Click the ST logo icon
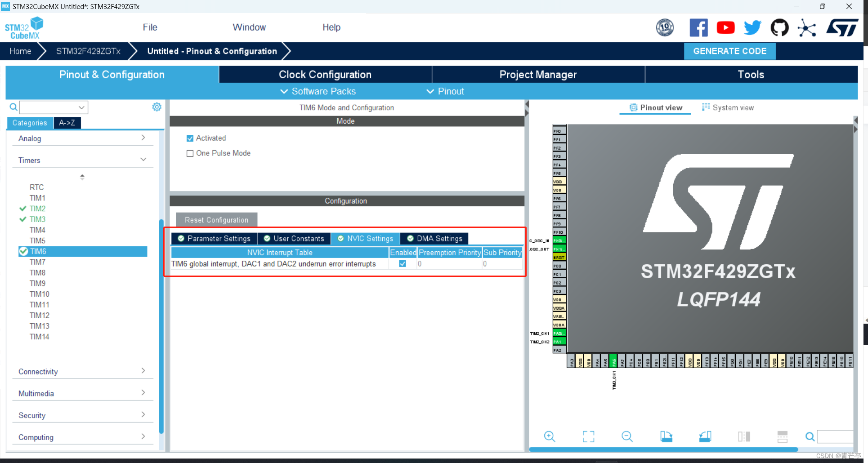 click(842, 28)
